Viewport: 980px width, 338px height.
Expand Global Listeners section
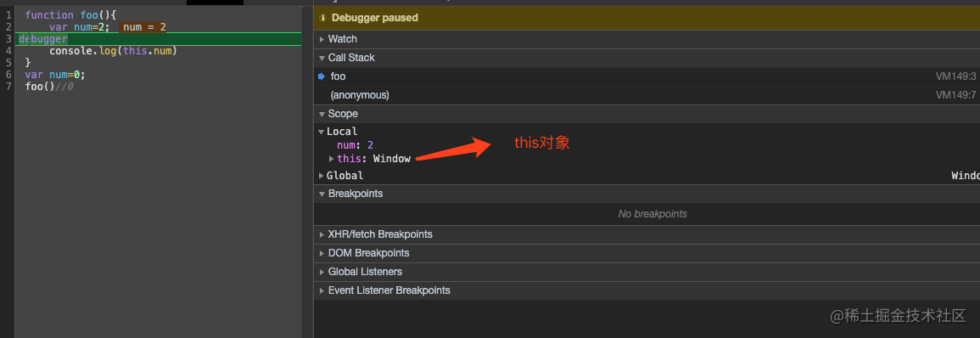322,272
